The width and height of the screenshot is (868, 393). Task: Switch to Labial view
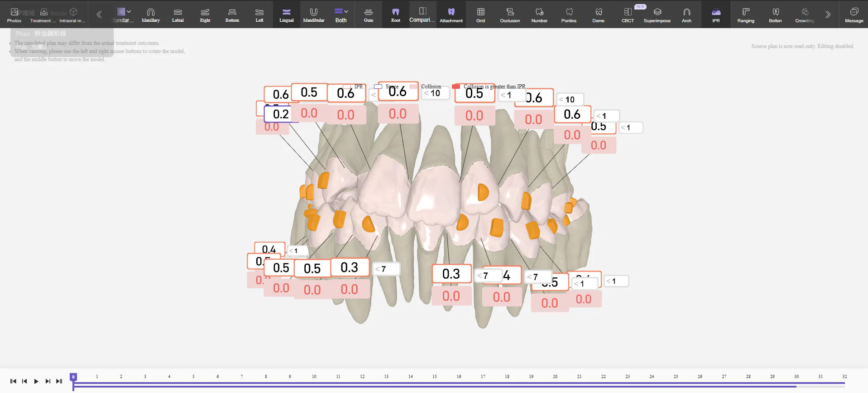178,15
